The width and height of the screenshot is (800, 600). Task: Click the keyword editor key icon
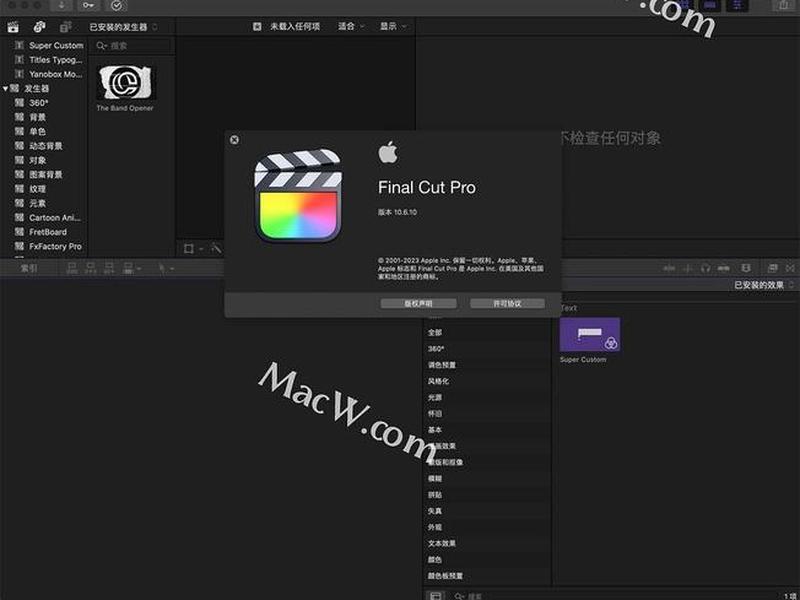[x=88, y=6]
